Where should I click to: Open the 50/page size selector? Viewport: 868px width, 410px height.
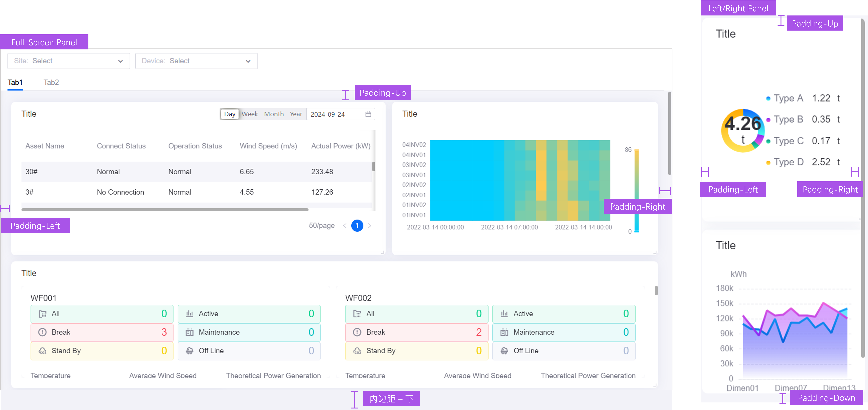tap(321, 226)
